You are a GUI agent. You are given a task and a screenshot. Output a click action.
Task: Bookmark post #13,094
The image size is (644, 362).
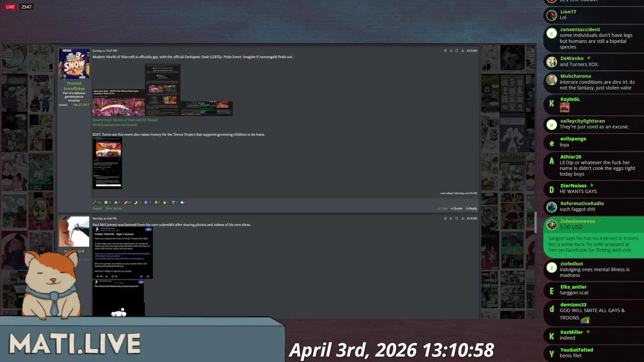coord(457,51)
